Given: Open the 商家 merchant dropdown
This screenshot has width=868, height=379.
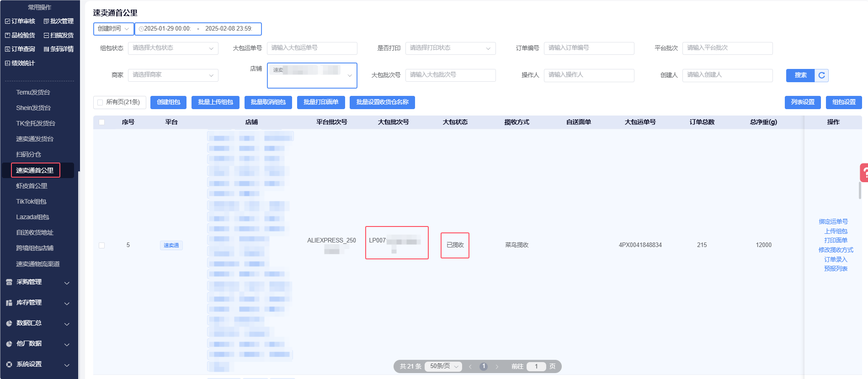Looking at the screenshot, I should pos(173,75).
